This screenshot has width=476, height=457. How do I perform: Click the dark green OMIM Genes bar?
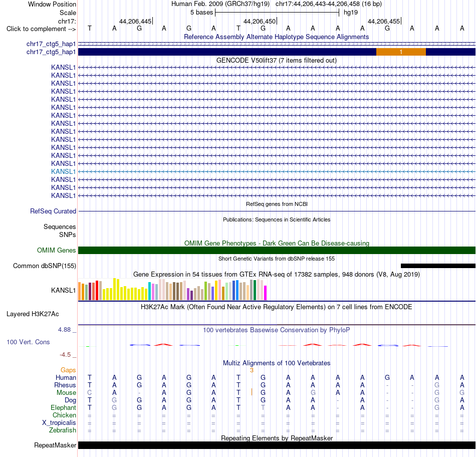pos(277,250)
